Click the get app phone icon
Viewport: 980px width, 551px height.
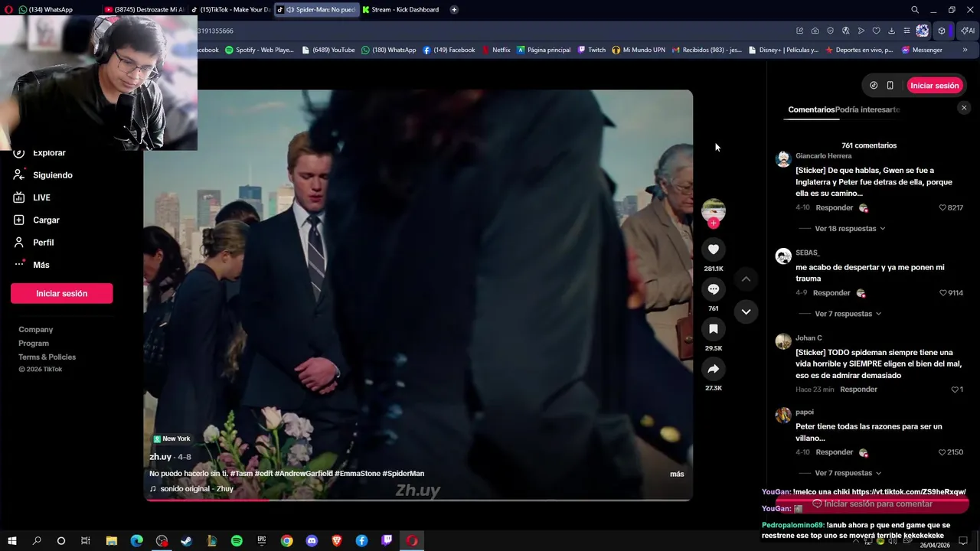pyautogui.click(x=890, y=86)
